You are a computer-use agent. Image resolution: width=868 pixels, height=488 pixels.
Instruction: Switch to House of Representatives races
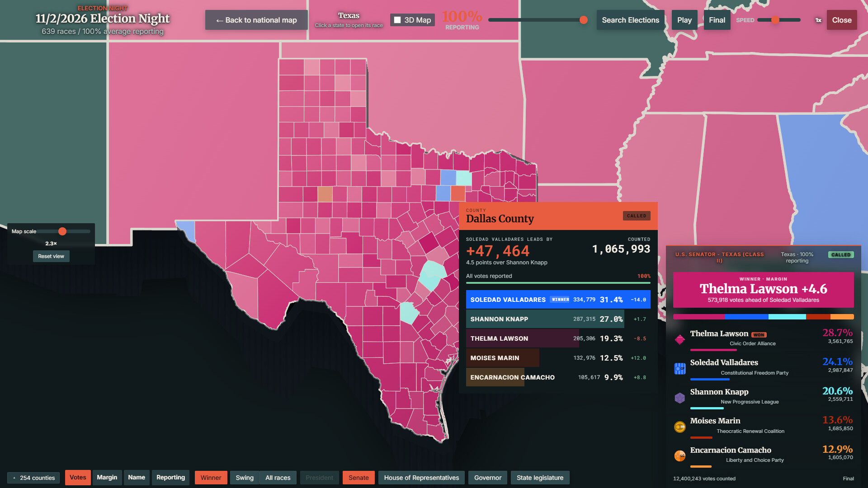pos(421,478)
